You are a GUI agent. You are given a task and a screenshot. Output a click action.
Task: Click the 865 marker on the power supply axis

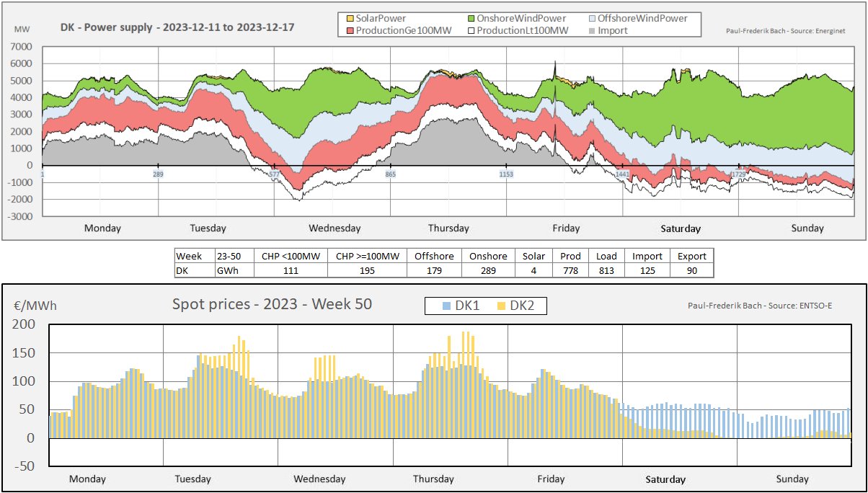390,174
